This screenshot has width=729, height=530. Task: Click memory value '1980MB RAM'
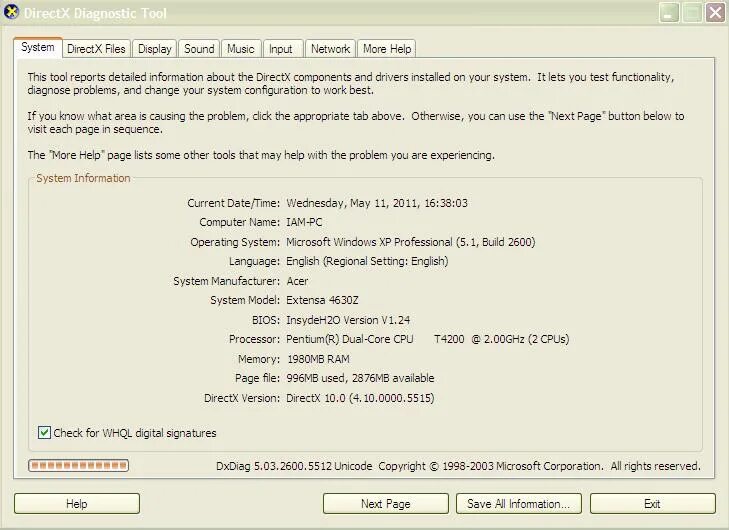(x=318, y=359)
